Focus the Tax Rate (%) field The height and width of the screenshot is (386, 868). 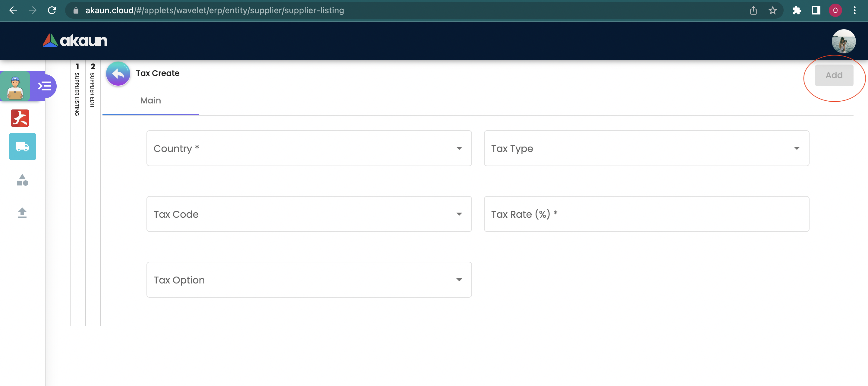click(646, 214)
